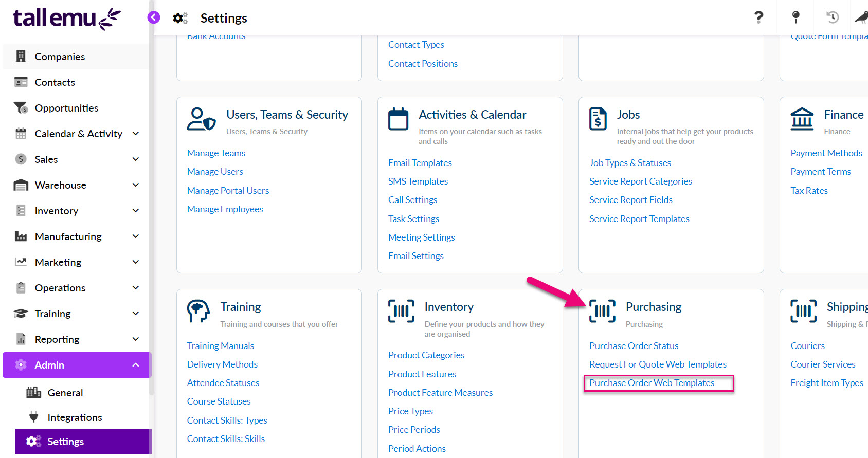Open the recent history clock icon
Image resolution: width=868 pixels, height=458 pixels.
(x=832, y=17)
